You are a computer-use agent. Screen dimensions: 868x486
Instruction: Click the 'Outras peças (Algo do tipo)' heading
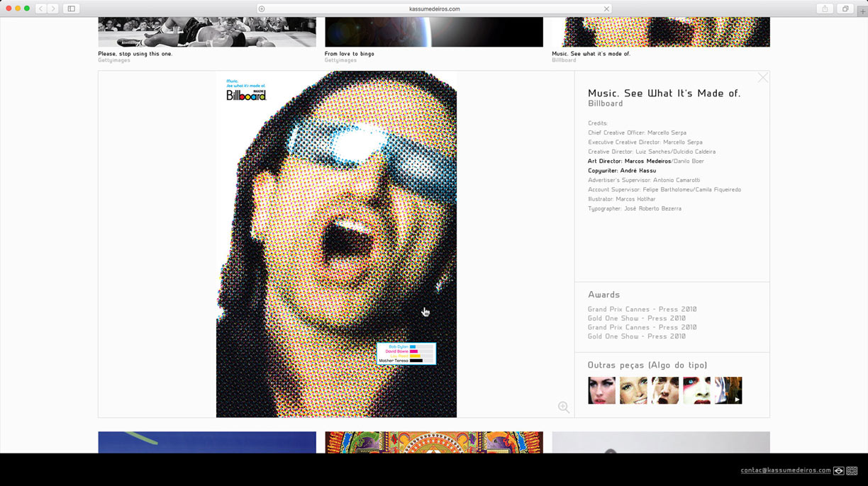(x=647, y=366)
